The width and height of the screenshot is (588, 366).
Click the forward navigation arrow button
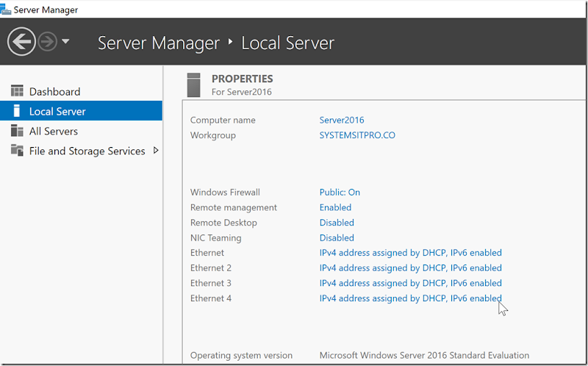(x=48, y=42)
